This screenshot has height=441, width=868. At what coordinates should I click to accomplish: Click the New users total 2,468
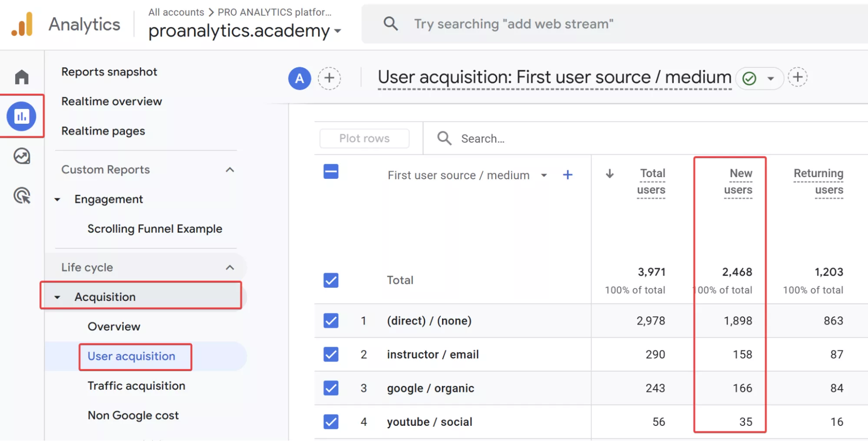pos(737,272)
